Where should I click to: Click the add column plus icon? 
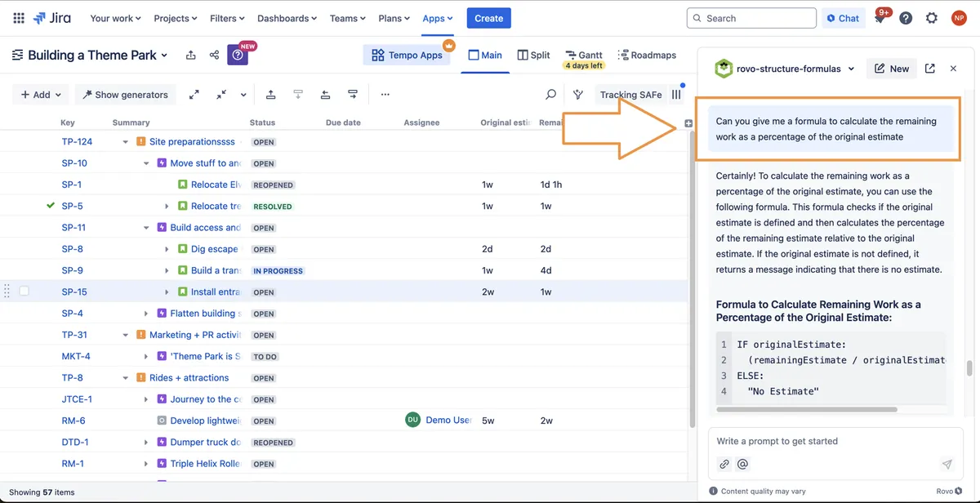click(688, 123)
